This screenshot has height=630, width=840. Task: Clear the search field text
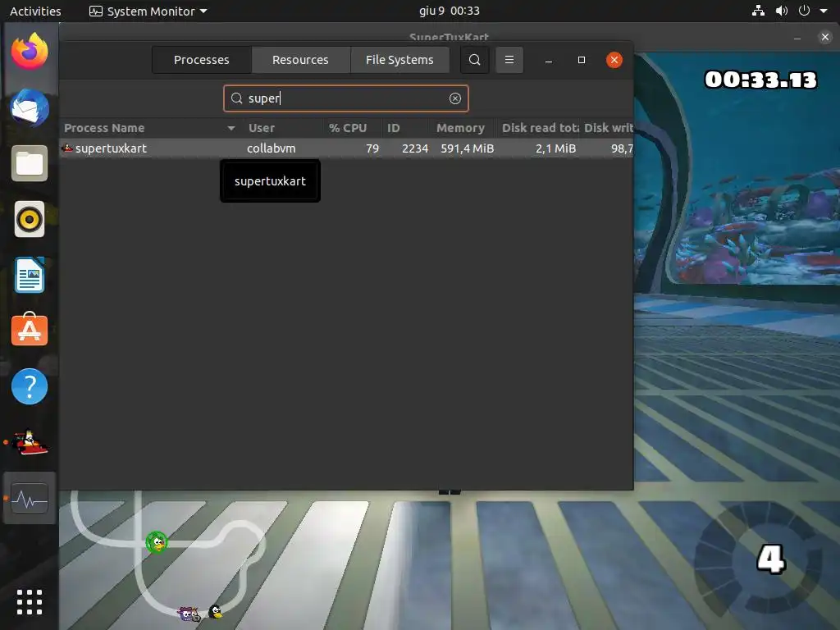coord(455,98)
